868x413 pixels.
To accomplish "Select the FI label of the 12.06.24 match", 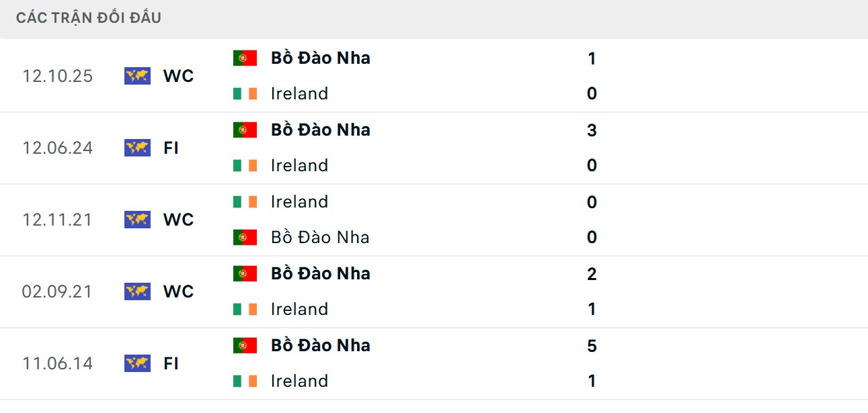I will 171,148.
